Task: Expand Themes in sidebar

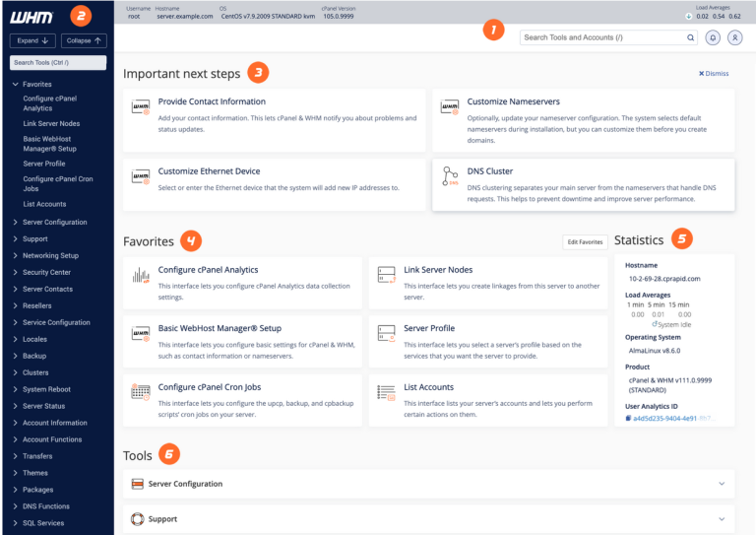Action: 16,473
